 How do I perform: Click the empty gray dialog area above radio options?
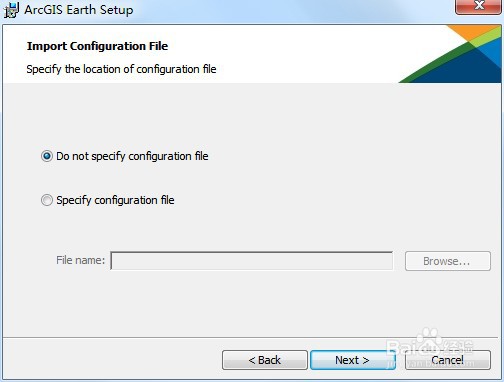pyautogui.click(x=252, y=113)
